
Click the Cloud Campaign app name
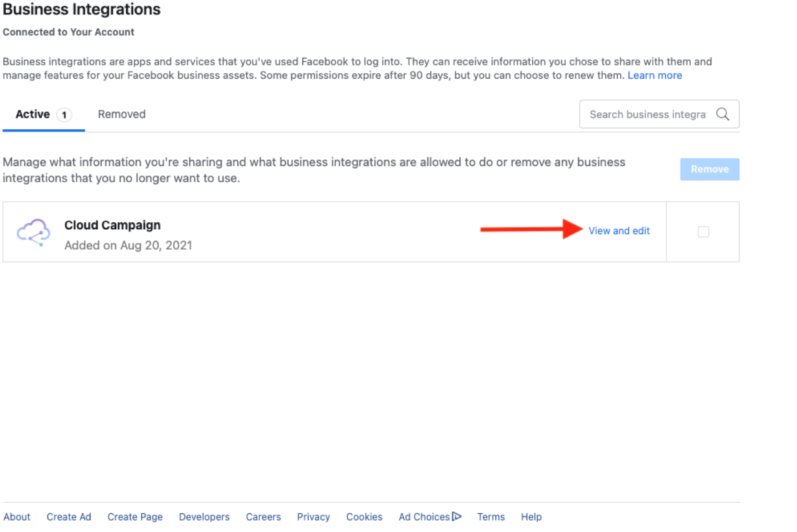click(x=112, y=225)
